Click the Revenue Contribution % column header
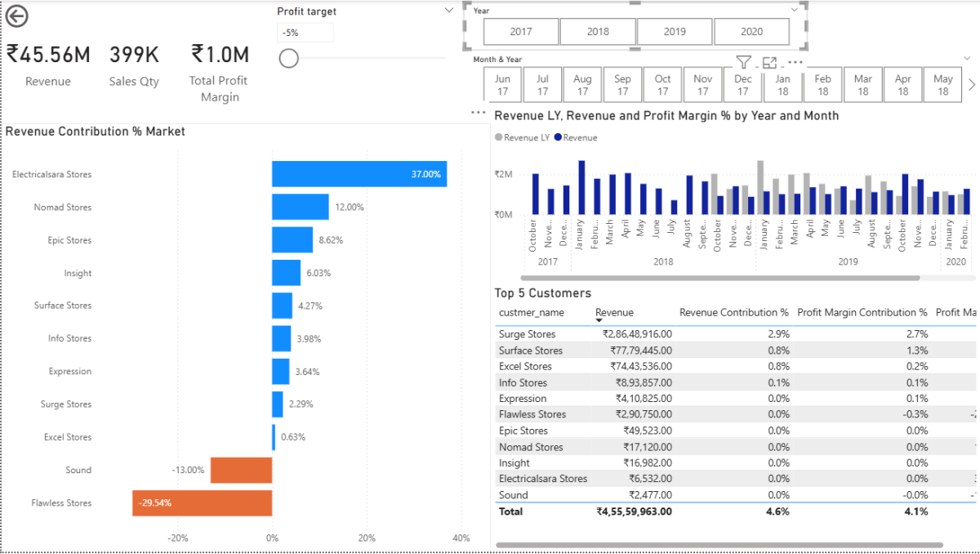The height and width of the screenshot is (554, 980). tap(733, 312)
